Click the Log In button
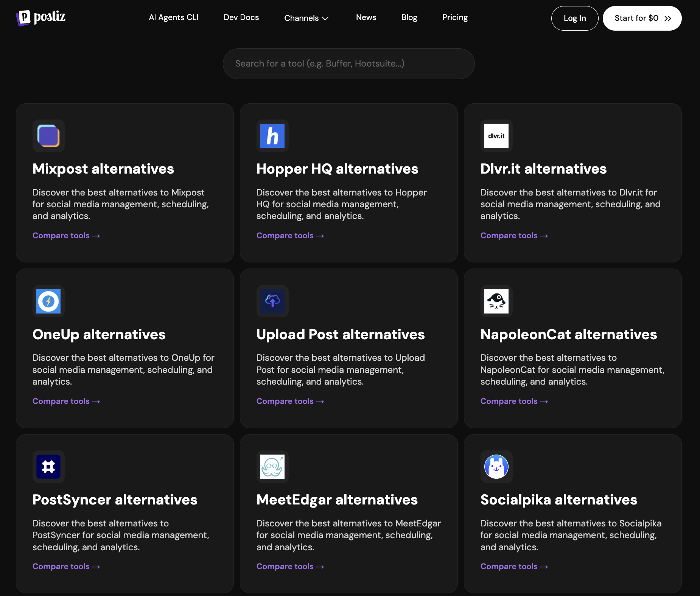This screenshot has width=700, height=596. tap(575, 18)
